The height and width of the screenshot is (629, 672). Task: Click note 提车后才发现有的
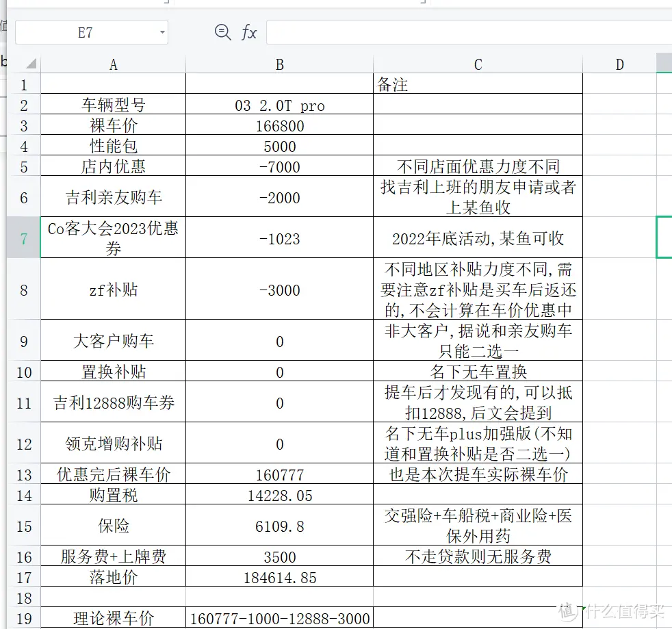[478, 402]
